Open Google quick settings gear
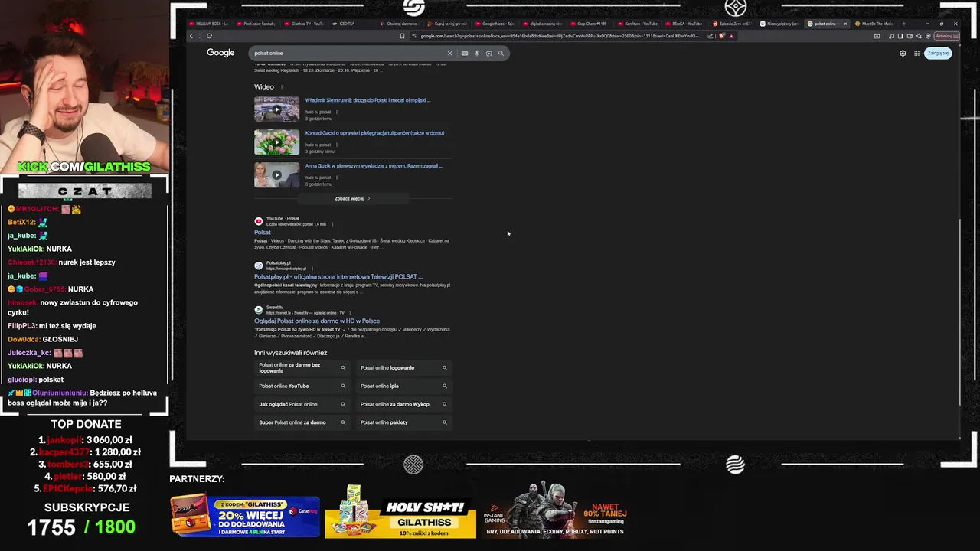Image resolution: width=980 pixels, height=551 pixels. 903,54
